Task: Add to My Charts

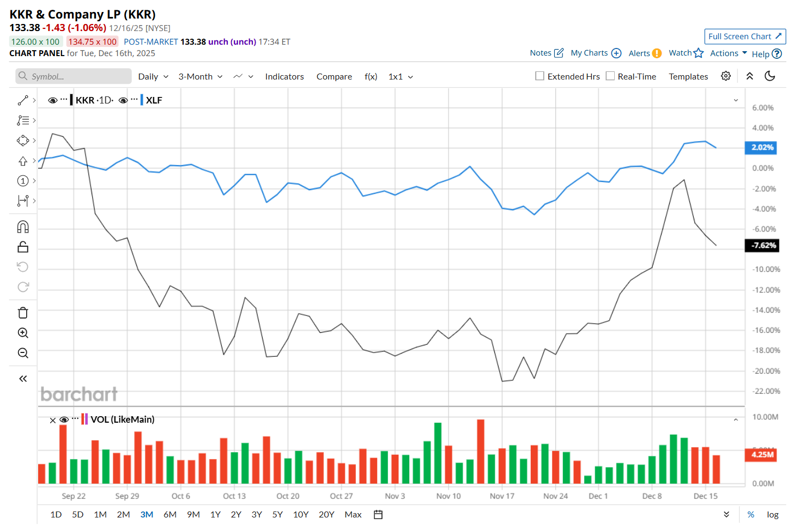Action: tap(596, 53)
